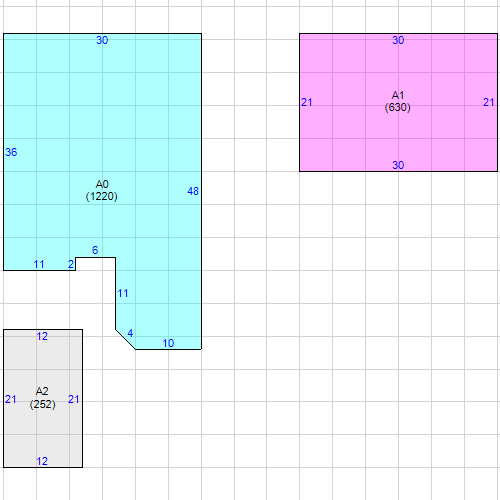The height and width of the screenshot is (500, 500).
Task: Click the 30 dimension on A0's top edge
Action: click(x=102, y=40)
